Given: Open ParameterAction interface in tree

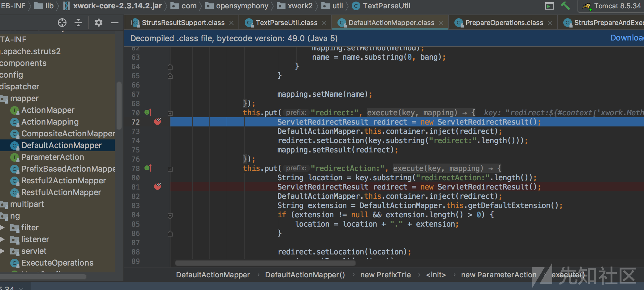Looking at the screenshot, I should coord(53,157).
